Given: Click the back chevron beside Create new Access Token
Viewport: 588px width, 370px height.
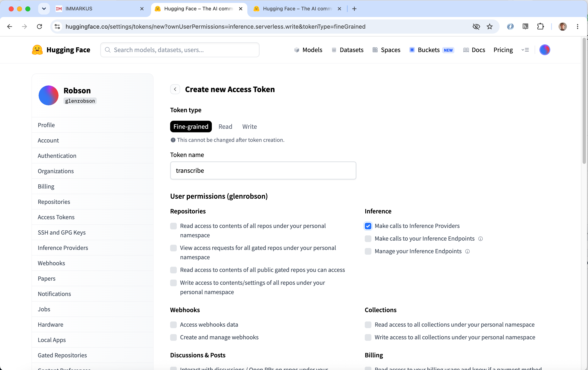Looking at the screenshot, I should (x=175, y=89).
